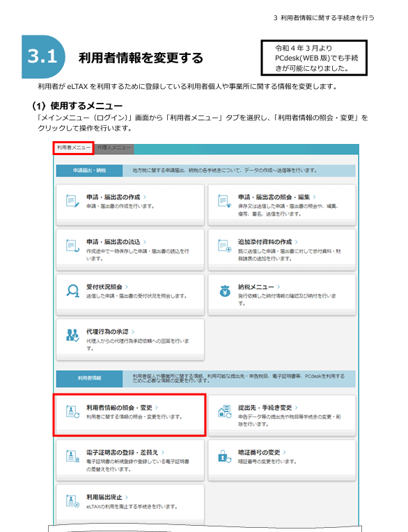Click chevron next to 暗証番号の変更
The height and width of the screenshot is (532, 408).
pyautogui.click(x=285, y=452)
